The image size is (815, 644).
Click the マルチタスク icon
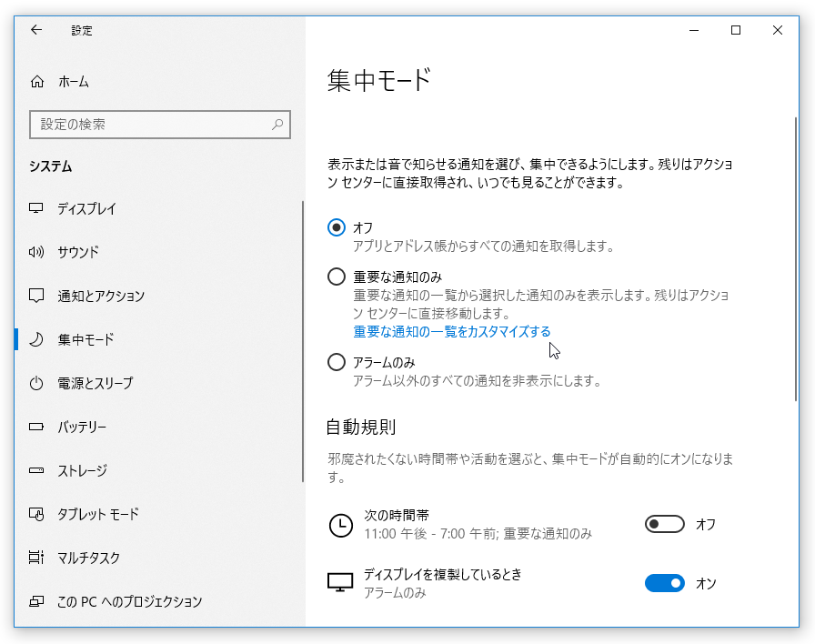(35, 558)
